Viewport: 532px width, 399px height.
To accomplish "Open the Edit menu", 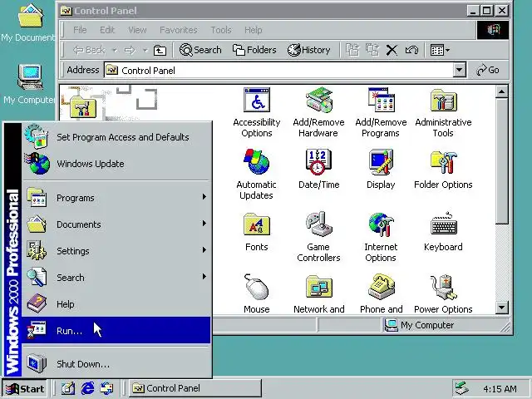I will [x=107, y=30].
